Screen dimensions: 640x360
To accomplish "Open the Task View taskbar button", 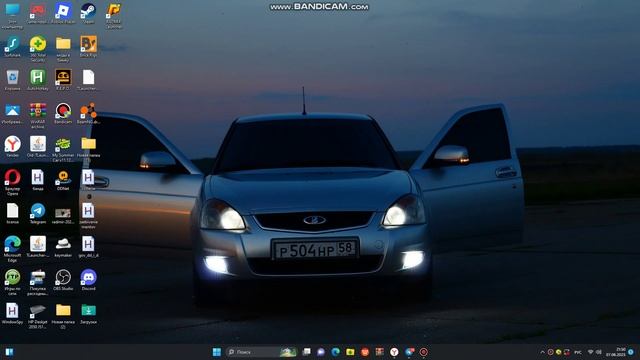I will click(306, 352).
